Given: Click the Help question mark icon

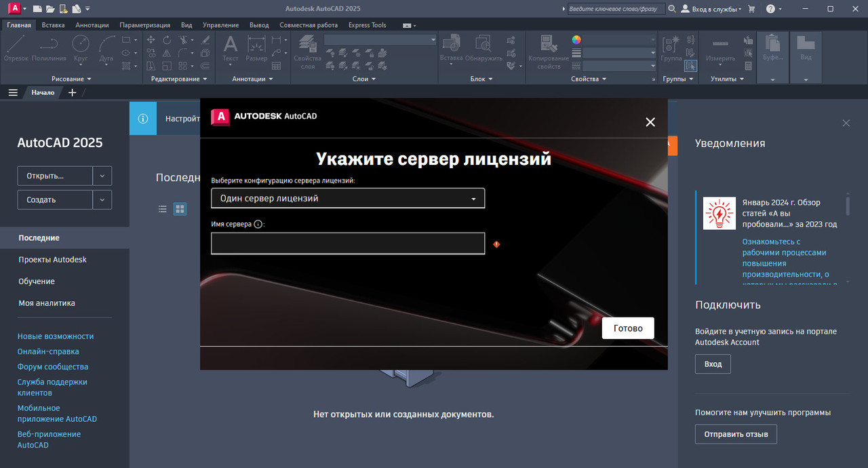Looking at the screenshot, I should 770,9.
